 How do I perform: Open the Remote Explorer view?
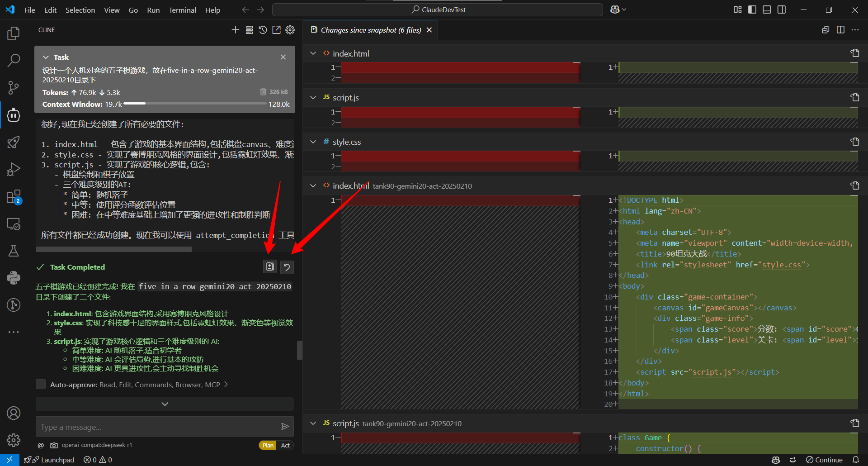[x=14, y=224]
